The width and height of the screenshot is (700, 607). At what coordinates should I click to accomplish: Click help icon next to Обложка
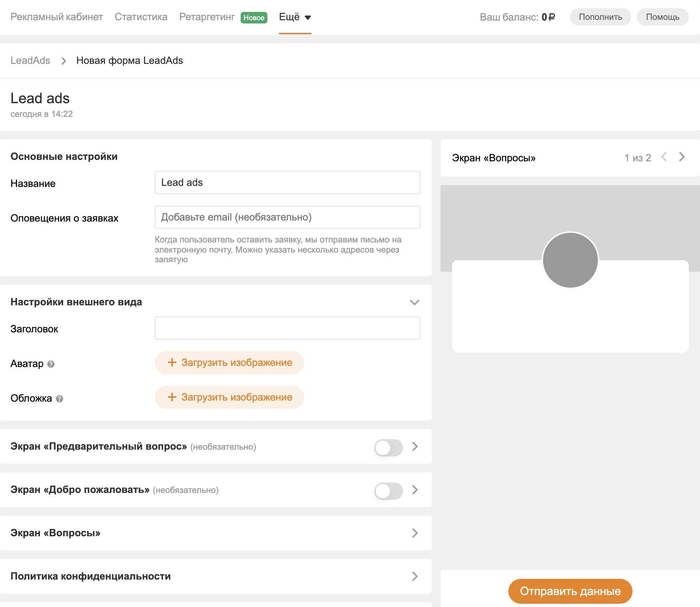click(60, 399)
